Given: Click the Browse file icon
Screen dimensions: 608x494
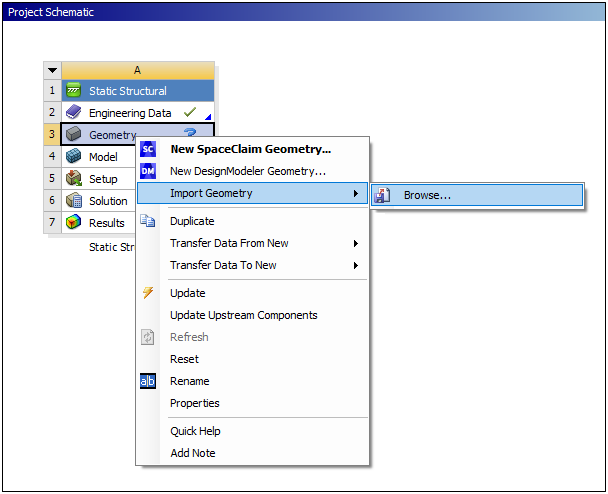Looking at the screenshot, I should [x=382, y=195].
